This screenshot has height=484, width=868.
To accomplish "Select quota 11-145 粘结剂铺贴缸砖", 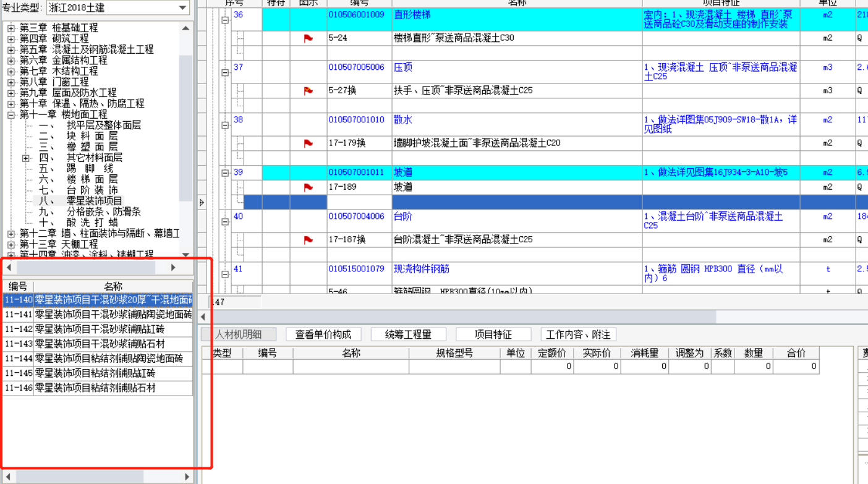I will pyautogui.click(x=98, y=374).
